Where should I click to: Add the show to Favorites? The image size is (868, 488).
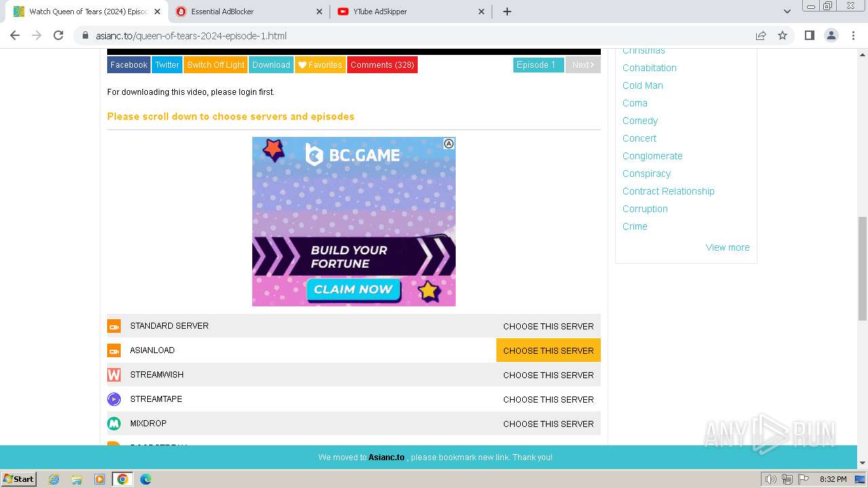coord(320,65)
